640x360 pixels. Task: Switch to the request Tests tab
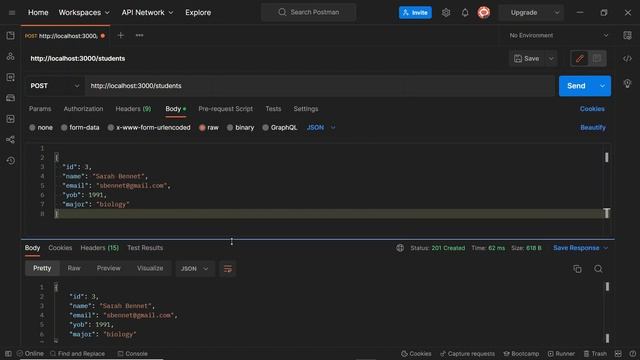click(x=273, y=109)
